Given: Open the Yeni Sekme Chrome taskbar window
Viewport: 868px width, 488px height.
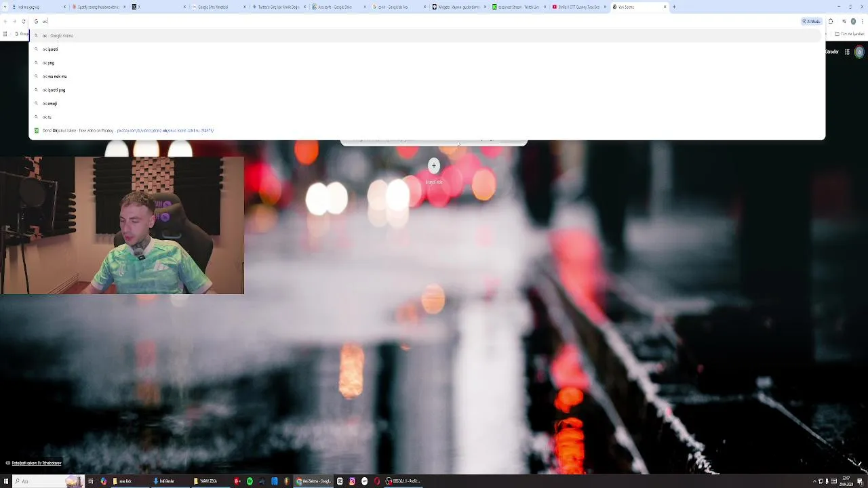Looking at the screenshot, I should [x=313, y=481].
